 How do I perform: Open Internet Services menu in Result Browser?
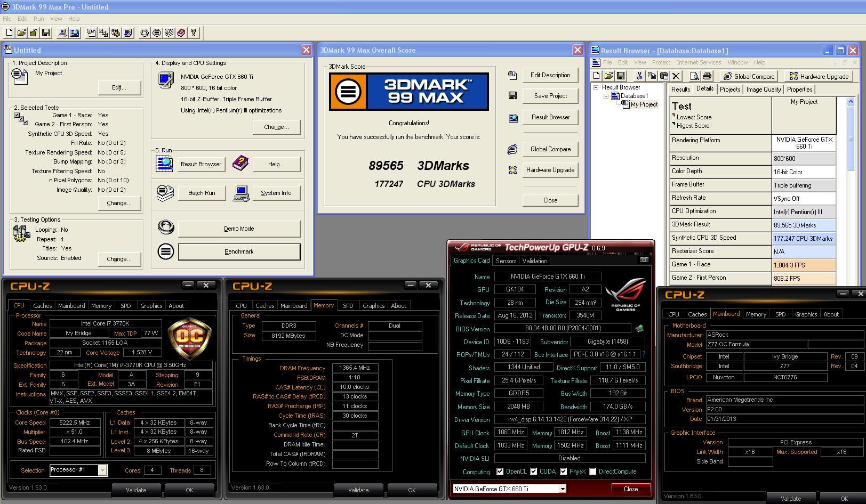(699, 62)
